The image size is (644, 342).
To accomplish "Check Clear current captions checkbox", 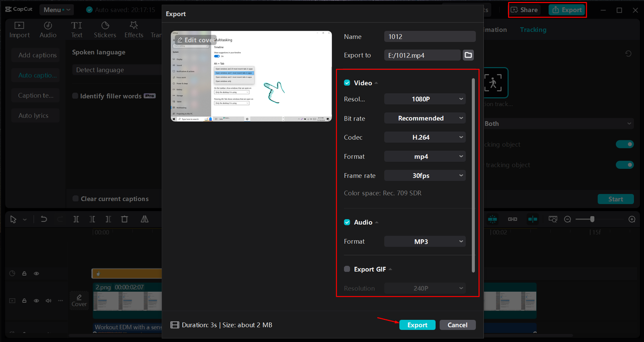I will point(75,198).
